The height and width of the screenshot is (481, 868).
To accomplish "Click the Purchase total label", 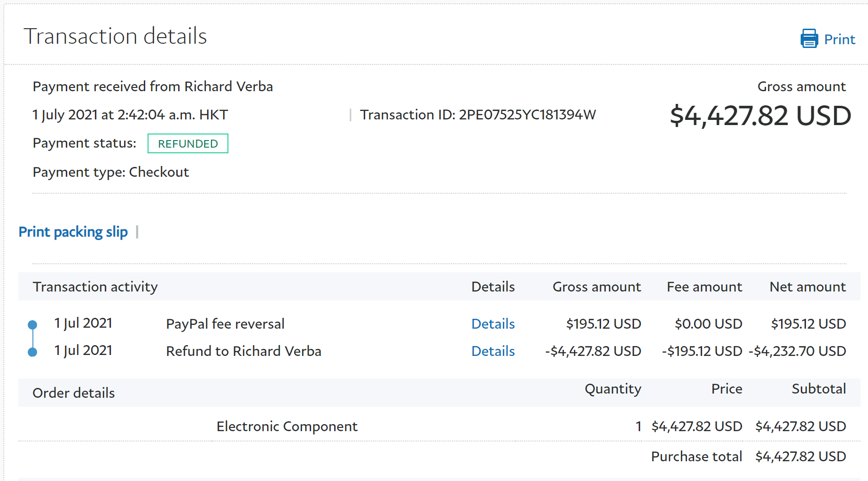I will pyautogui.click(x=696, y=457).
